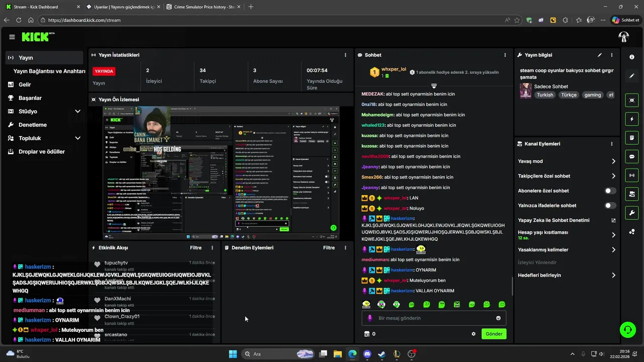Viewport: 644px width, 362px height.
Task: Click the stream preview thumbnail
Action: tap(221, 173)
